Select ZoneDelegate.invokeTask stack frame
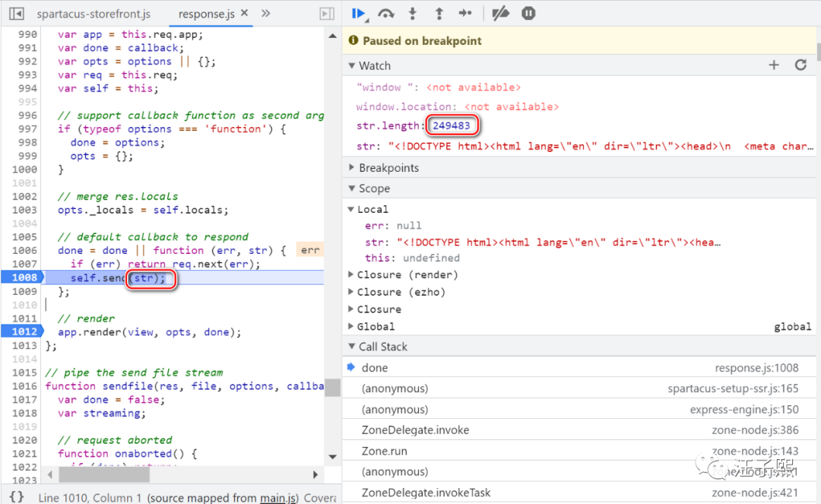821x504 pixels. click(579, 493)
